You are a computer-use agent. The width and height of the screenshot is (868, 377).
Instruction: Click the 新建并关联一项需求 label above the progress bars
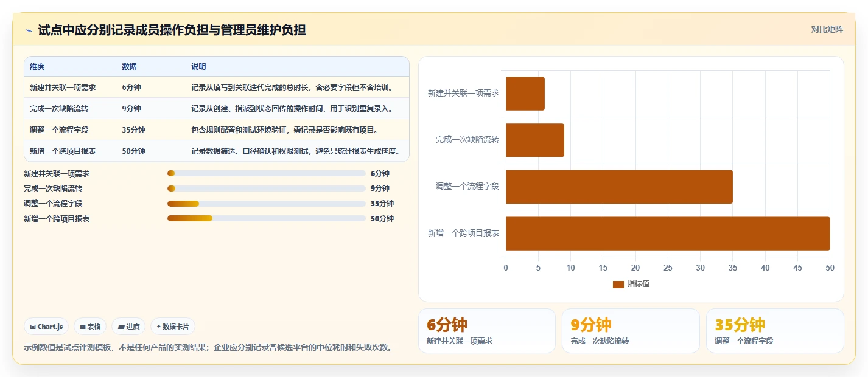tap(57, 173)
